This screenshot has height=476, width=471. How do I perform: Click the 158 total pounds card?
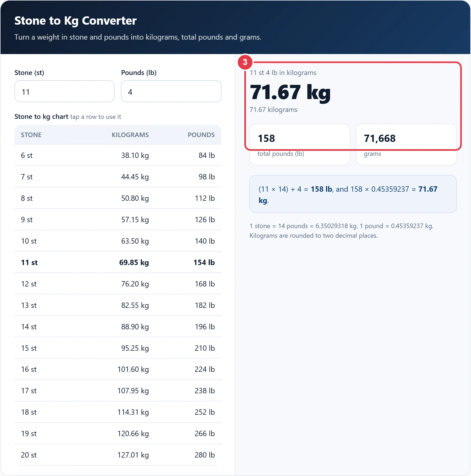click(x=300, y=145)
